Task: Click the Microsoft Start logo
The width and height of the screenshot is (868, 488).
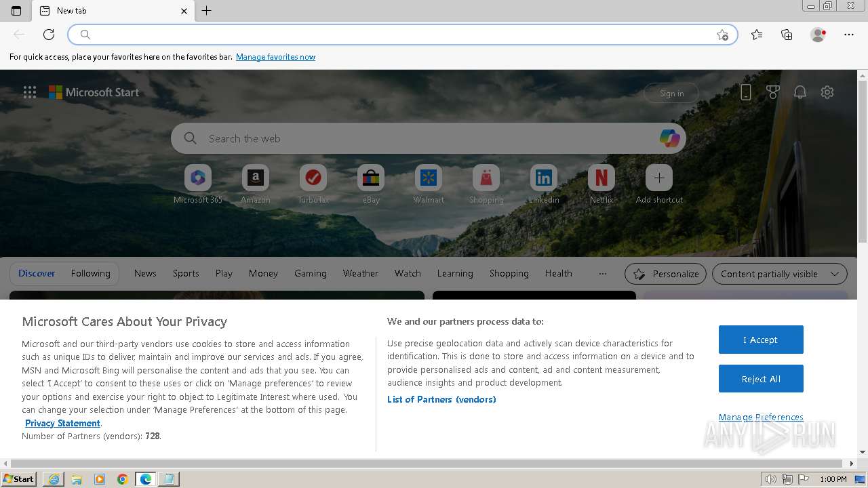Action: point(94,92)
